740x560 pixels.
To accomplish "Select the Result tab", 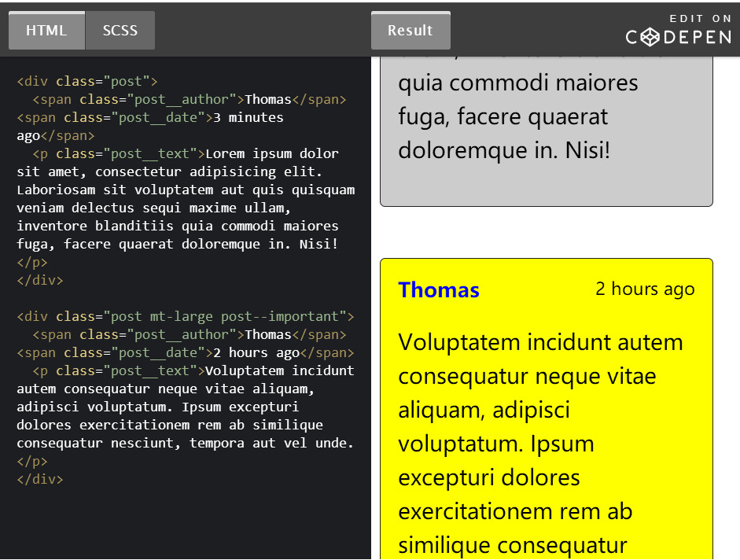I will click(410, 31).
